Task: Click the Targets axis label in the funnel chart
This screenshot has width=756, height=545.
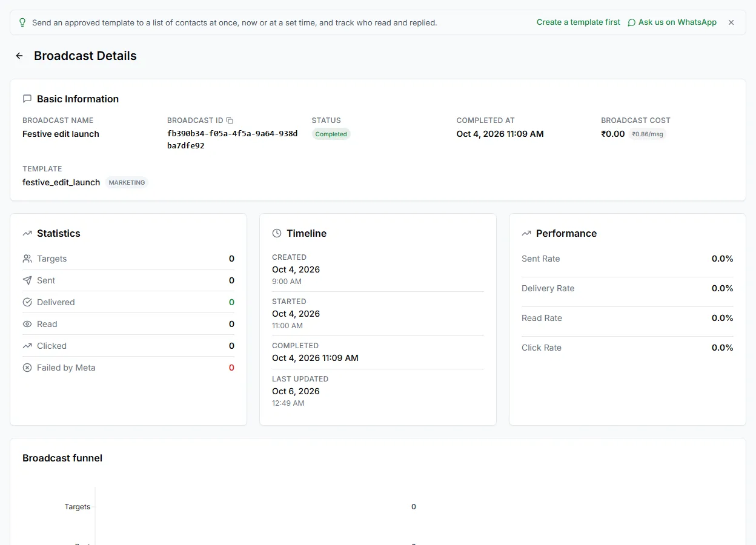Action: (78, 507)
